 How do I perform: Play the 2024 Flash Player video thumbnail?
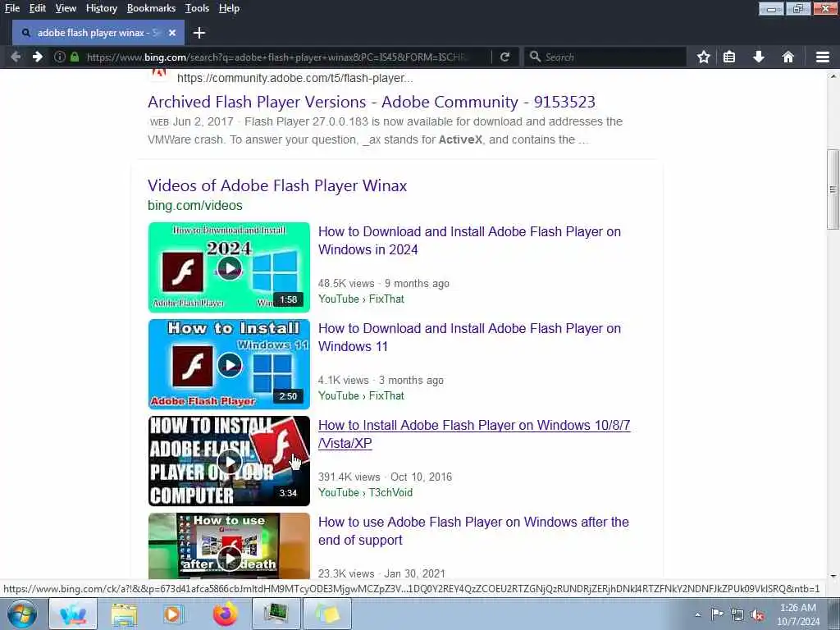pos(230,267)
